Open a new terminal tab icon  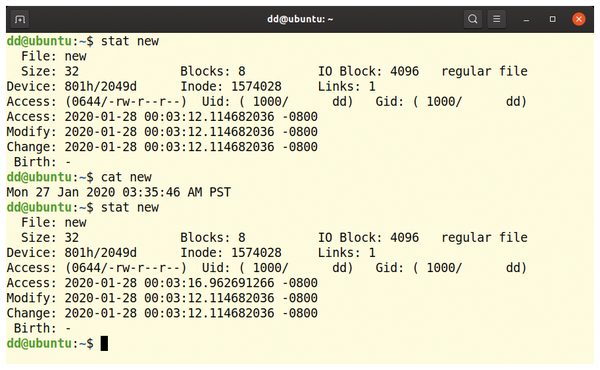point(20,19)
